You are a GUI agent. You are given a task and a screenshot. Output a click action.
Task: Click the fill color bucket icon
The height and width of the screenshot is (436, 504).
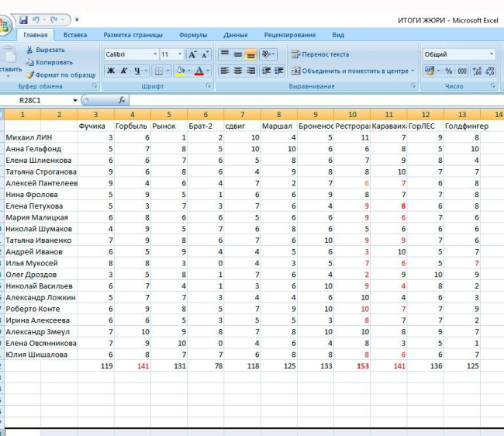(180, 71)
